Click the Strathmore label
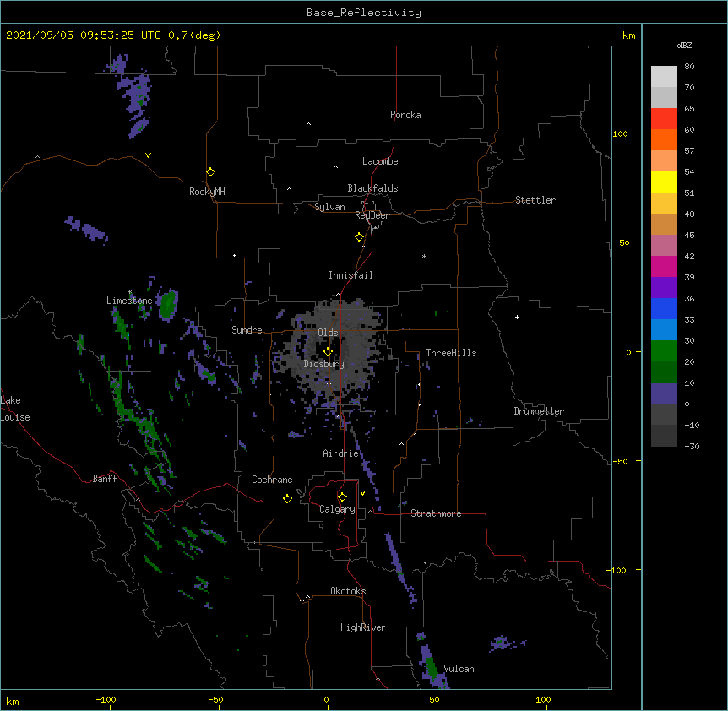Viewport: 728px width, 711px height. coord(436,513)
